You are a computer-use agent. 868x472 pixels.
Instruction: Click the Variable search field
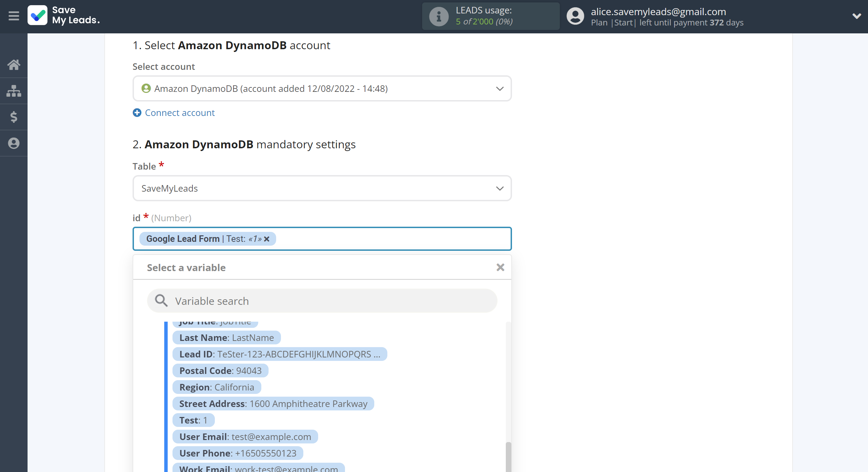[x=322, y=301]
